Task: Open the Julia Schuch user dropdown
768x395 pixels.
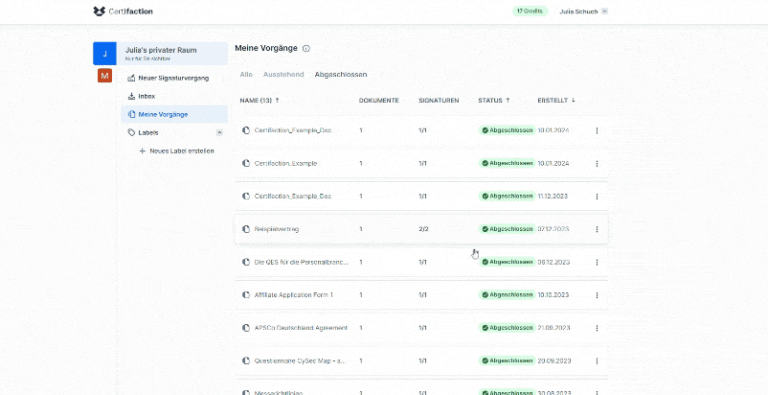Action: 583,11
